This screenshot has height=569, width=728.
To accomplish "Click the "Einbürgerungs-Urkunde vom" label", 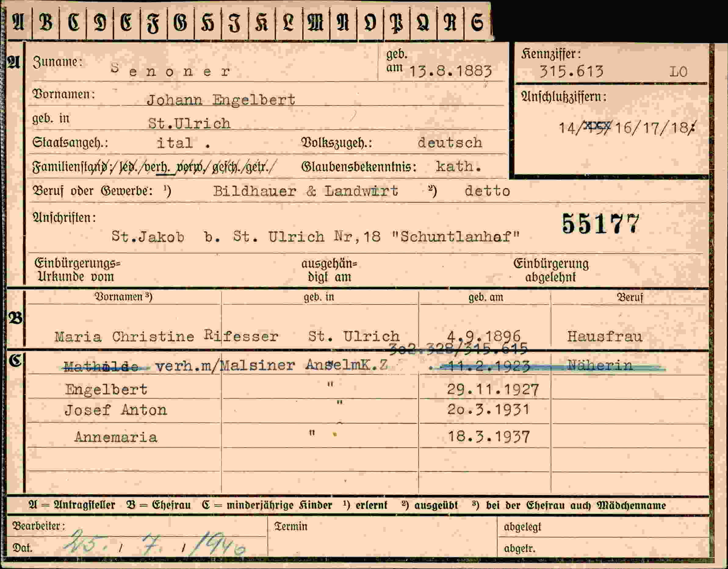I will 77,270.
